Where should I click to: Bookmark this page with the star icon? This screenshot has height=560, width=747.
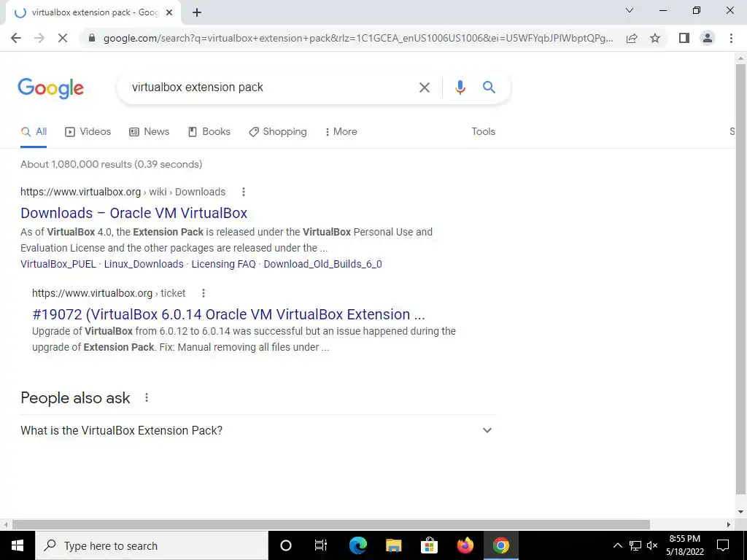point(655,38)
